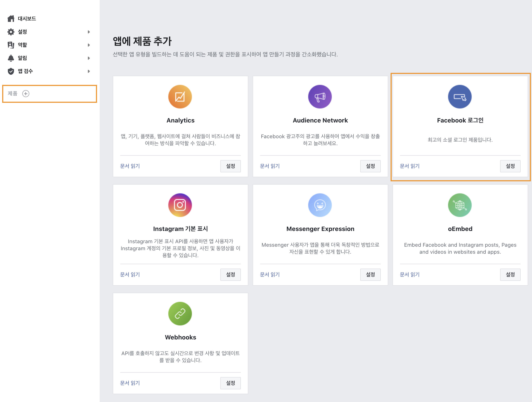Expand the 설정 sidebar submenu arrow
This screenshot has width=532, height=402.
click(89, 32)
